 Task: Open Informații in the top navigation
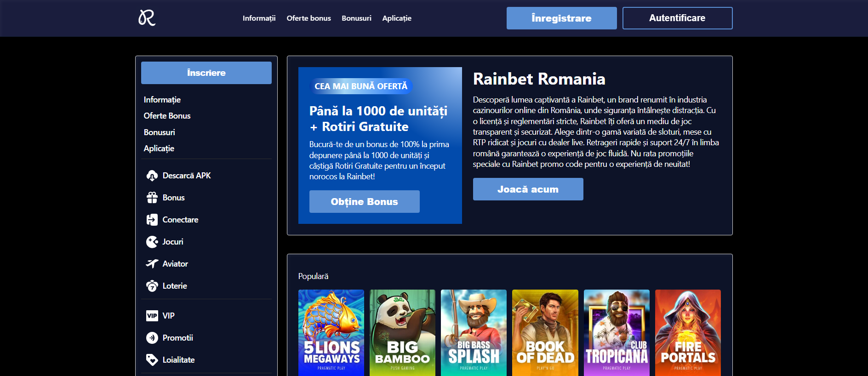tap(259, 18)
